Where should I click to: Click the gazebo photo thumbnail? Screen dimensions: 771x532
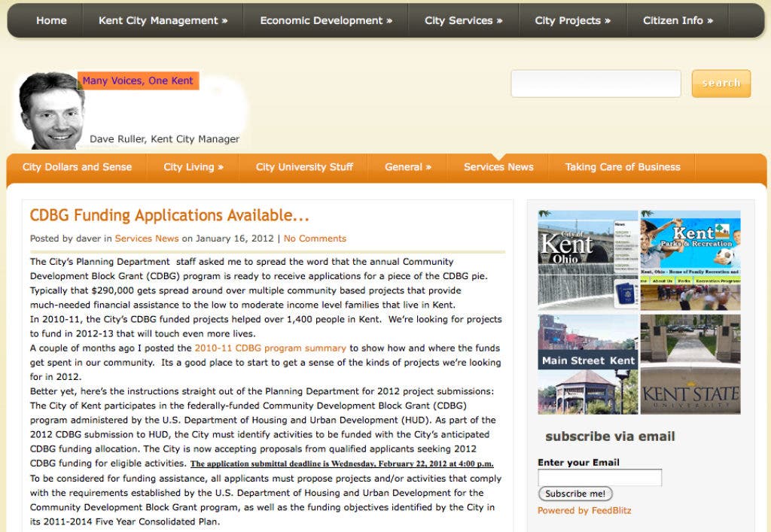click(x=588, y=392)
